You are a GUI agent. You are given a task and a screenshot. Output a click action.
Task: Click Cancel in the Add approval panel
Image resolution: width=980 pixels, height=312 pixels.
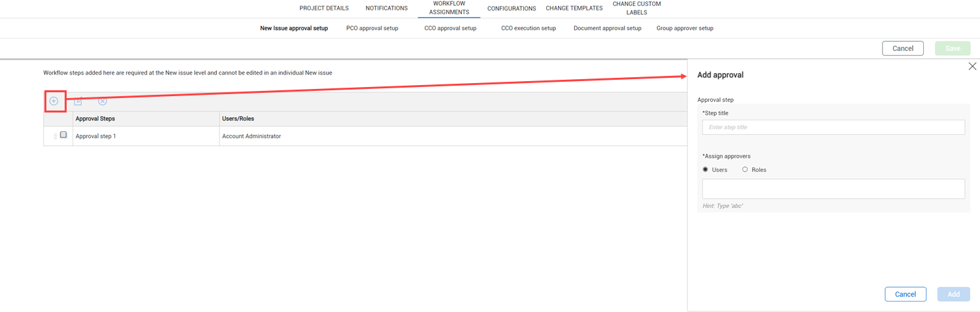(906, 294)
